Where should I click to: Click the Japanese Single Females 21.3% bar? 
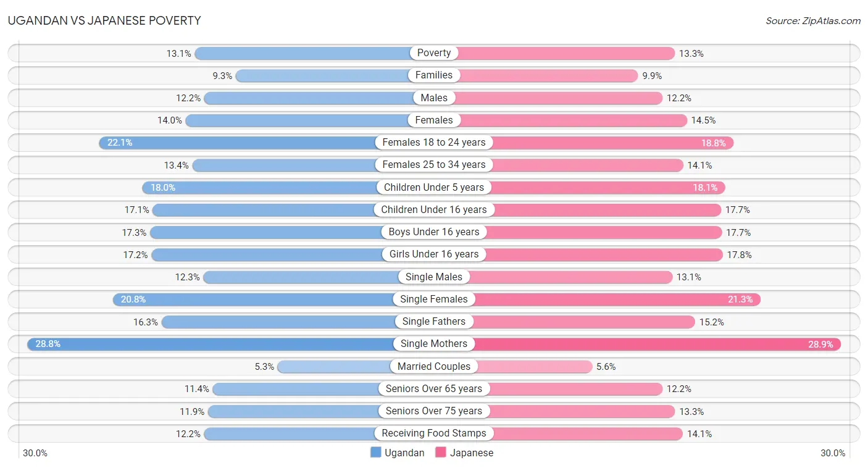pyautogui.click(x=597, y=299)
